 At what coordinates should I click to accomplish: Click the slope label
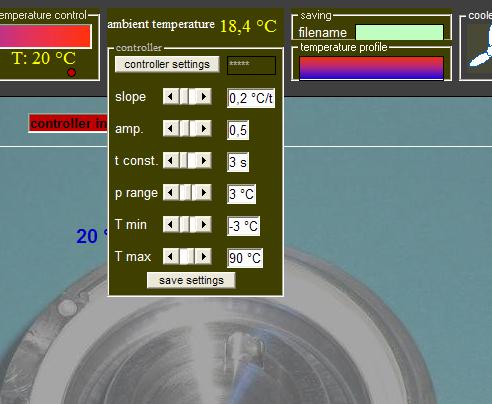point(131,97)
